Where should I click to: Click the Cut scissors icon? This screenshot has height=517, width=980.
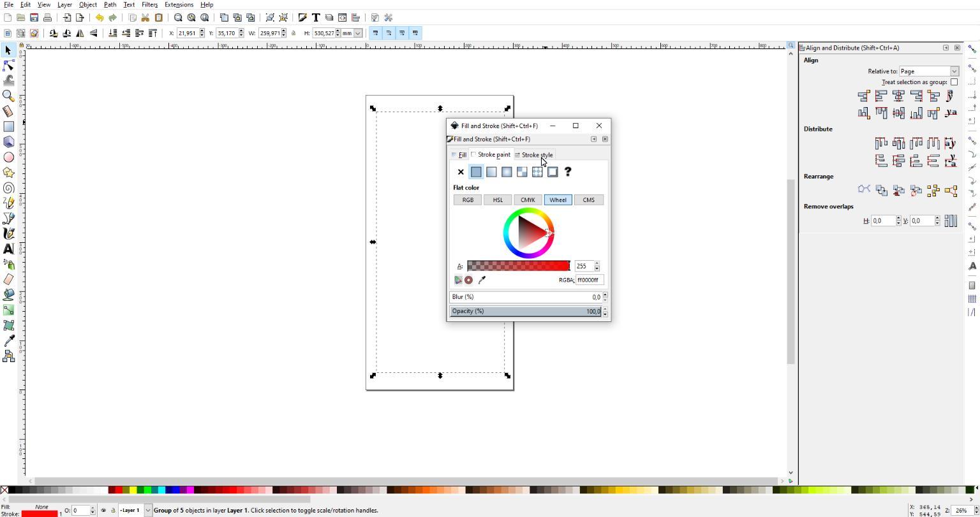point(145,18)
